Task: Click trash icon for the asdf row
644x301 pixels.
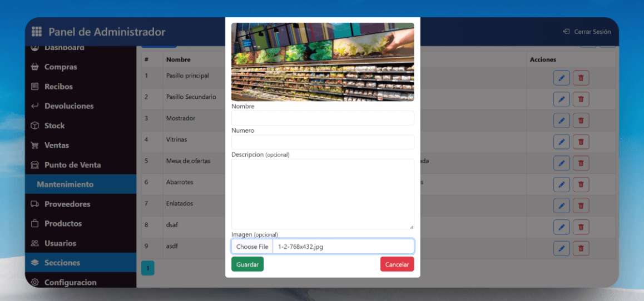Action: [581, 248]
